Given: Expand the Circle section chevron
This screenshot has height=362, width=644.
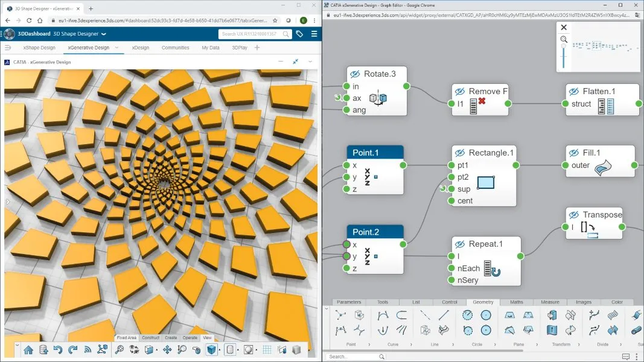Looking at the screenshot, I should [495, 345].
